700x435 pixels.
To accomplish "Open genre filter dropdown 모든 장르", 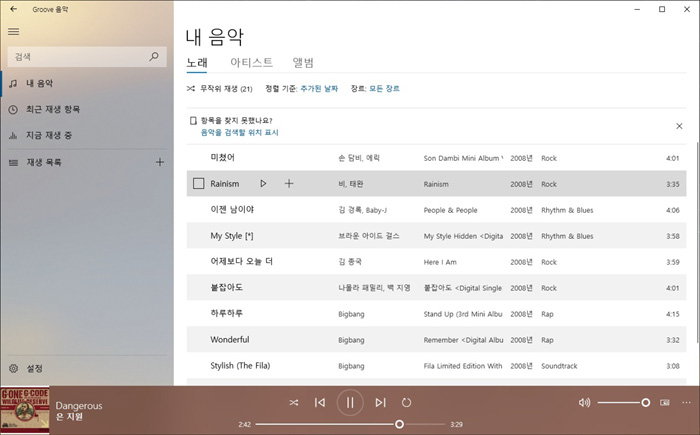I will pos(384,89).
